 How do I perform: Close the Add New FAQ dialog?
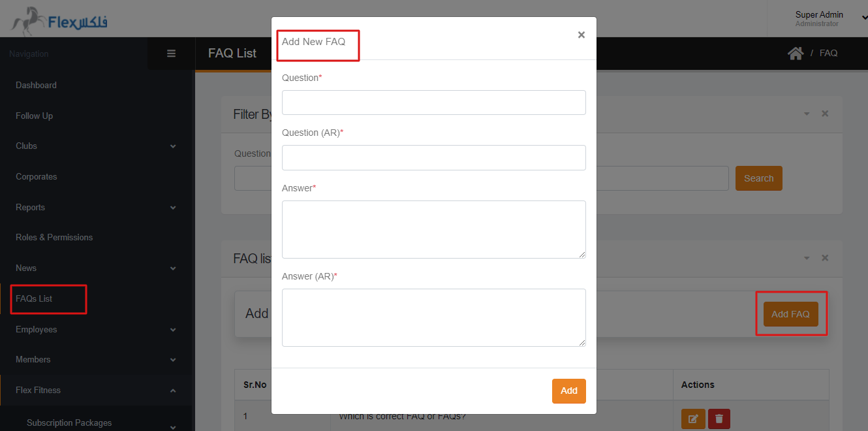[581, 35]
